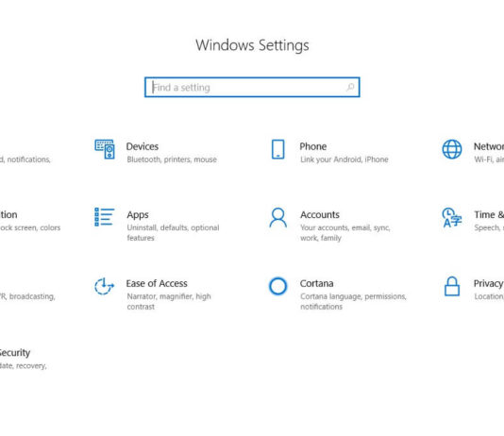Viewport: 504px width, 436px height.
Task: Open the Privacy padlock icon
Action: (451, 286)
